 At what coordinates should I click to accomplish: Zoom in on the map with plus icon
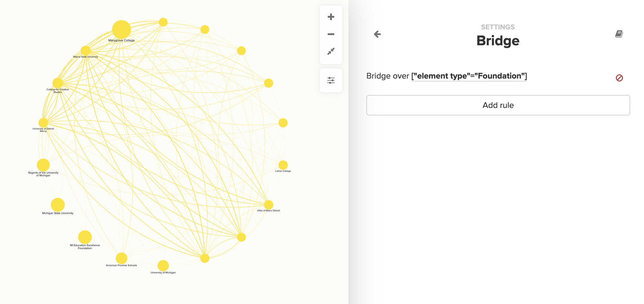[x=331, y=17]
